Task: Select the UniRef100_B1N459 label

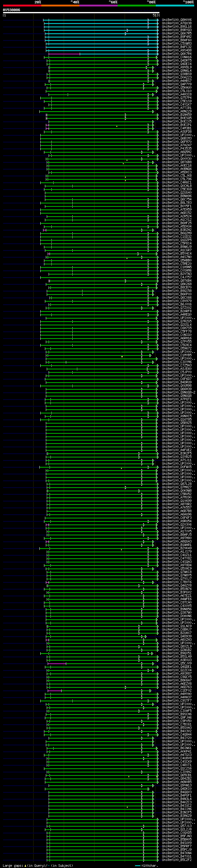Action: pyautogui.click(x=176, y=115)
